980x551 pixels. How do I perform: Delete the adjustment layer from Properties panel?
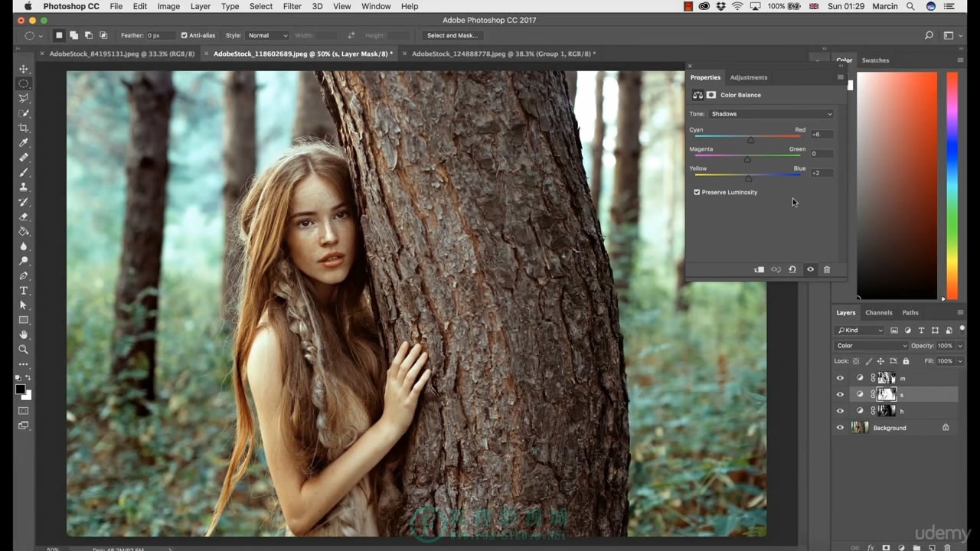pos(827,269)
